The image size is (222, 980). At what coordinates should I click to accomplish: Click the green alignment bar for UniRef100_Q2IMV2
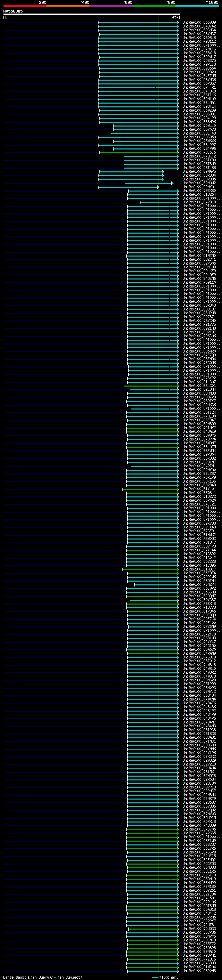click(152, 428)
